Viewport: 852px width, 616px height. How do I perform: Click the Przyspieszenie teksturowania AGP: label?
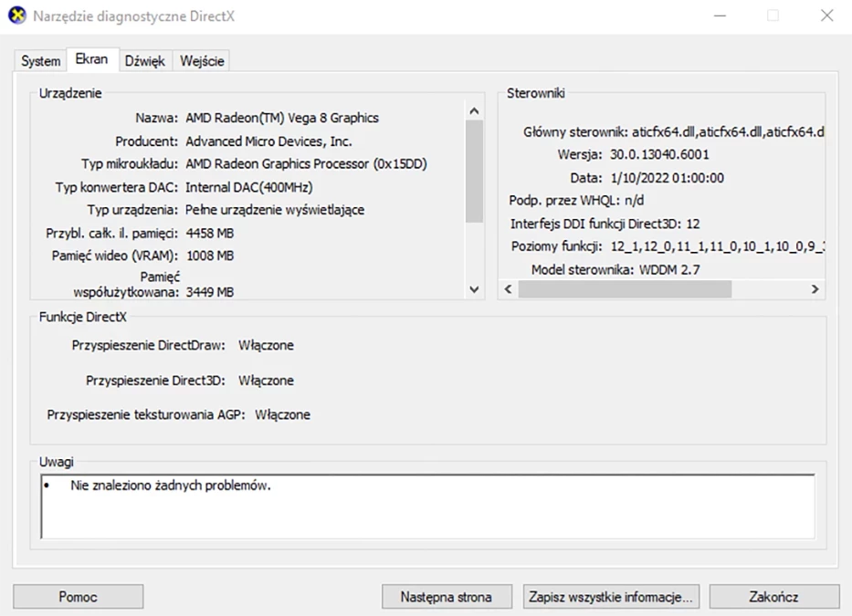pos(146,415)
